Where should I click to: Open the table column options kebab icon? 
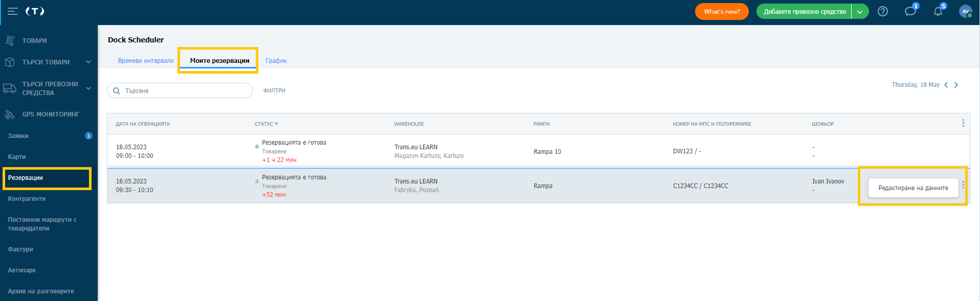(963, 123)
